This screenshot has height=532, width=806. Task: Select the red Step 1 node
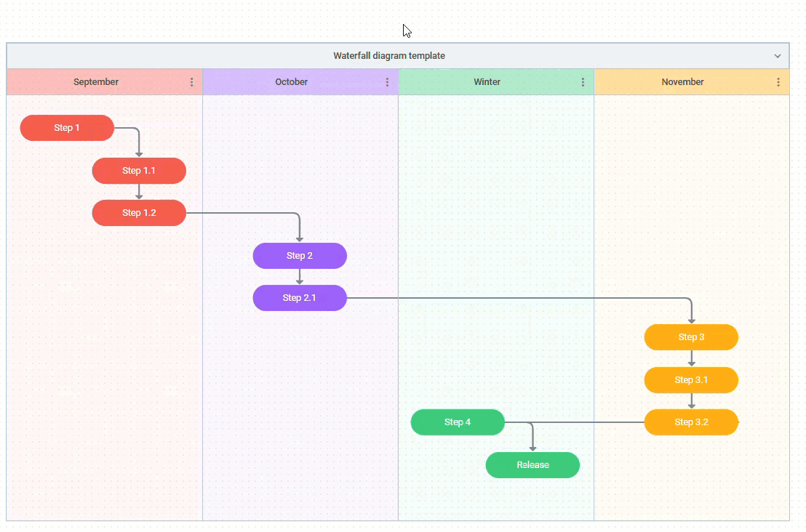click(x=67, y=128)
